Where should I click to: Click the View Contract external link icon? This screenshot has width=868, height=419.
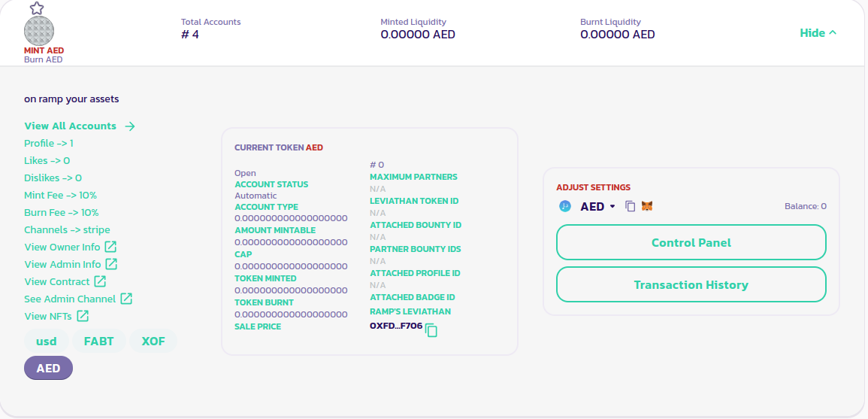pyautogui.click(x=100, y=281)
